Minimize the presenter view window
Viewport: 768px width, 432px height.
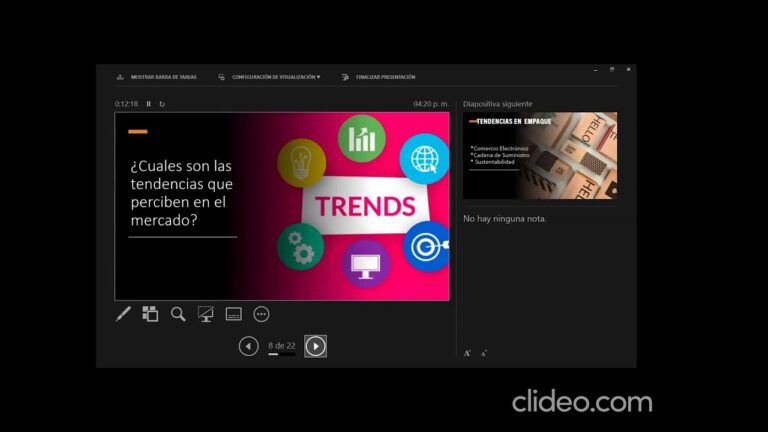tap(596, 70)
